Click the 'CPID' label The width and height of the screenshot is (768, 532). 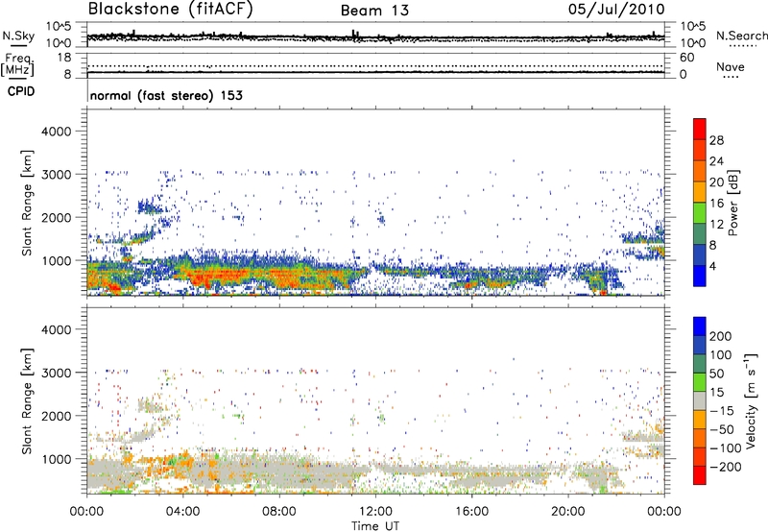(21, 91)
